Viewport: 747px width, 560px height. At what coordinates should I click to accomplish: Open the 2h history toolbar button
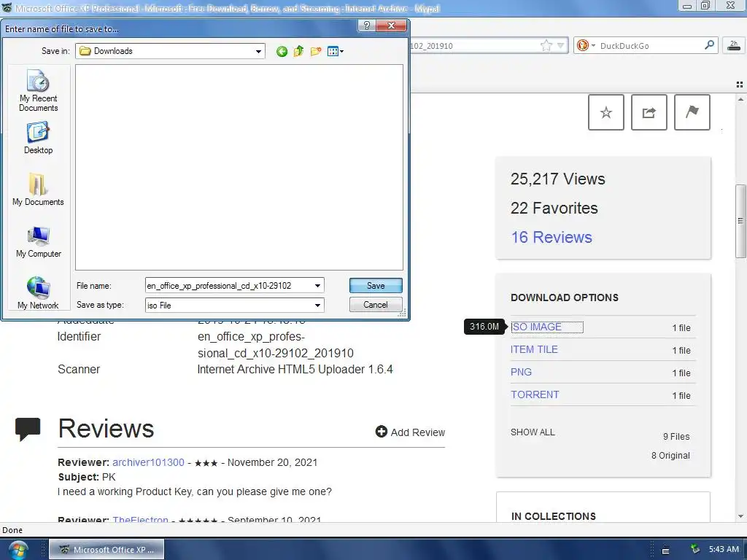point(734,46)
